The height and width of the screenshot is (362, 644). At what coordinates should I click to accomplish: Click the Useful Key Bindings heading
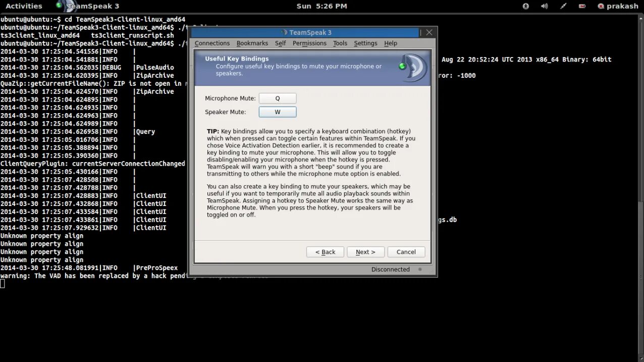[x=237, y=59]
